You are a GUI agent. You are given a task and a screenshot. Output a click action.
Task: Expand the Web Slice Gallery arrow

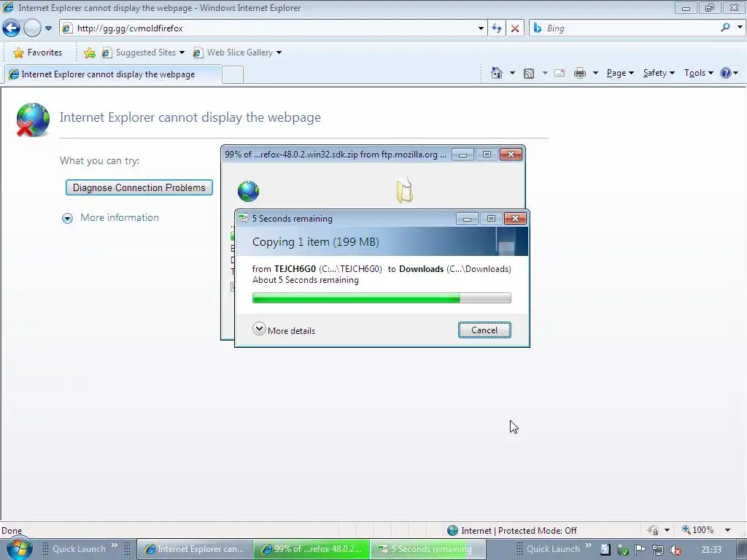279,52
